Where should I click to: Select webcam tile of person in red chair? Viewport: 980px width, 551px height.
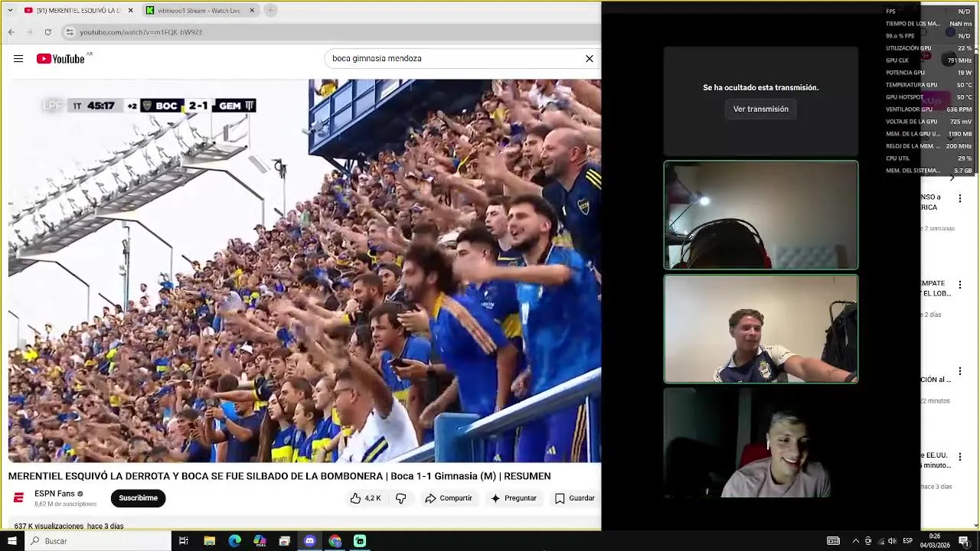click(761, 443)
